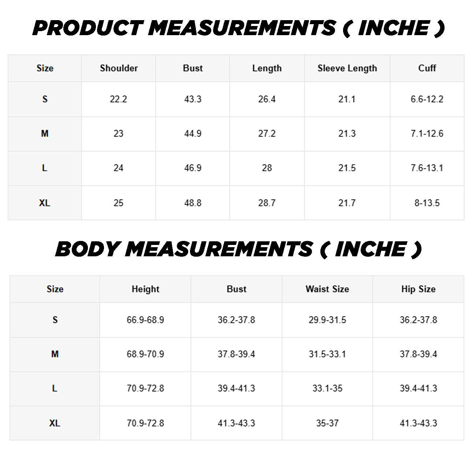Image resolution: width=476 pixels, height=476 pixels.
Task: Click the Length column header
Action: click(267, 68)
